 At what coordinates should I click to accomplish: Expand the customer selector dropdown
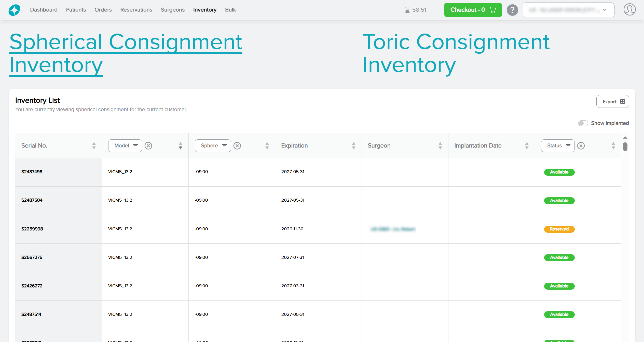(568, 10)
